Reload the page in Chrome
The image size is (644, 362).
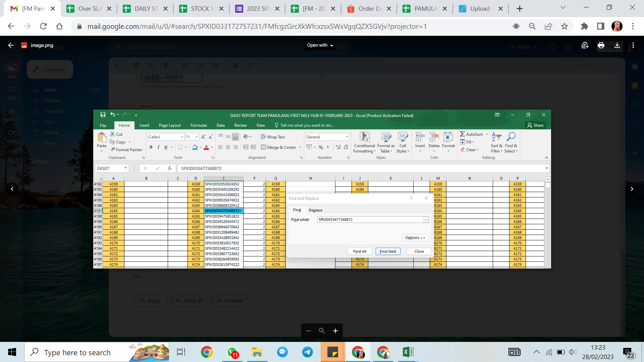[x=43, y=26]
